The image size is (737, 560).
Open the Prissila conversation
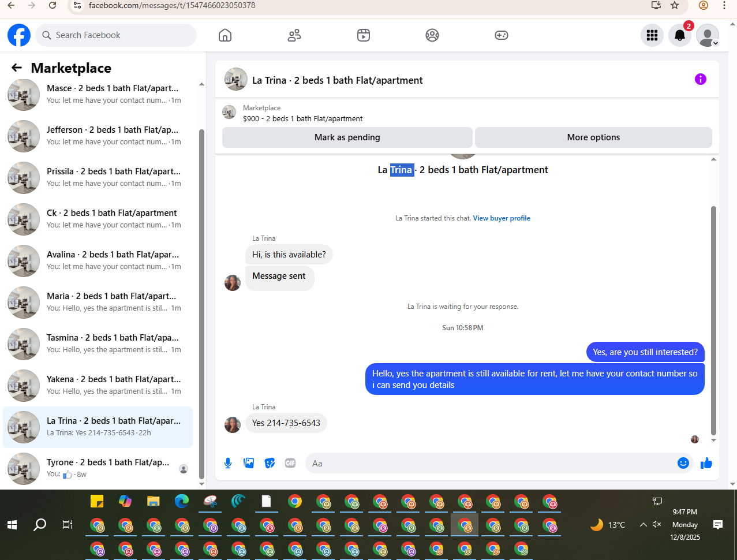[x=98, y=177]
